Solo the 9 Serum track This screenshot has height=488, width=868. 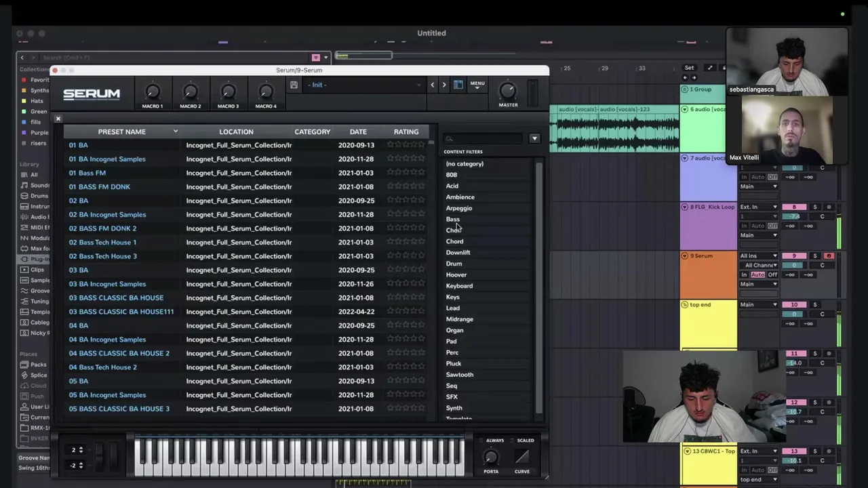(x=815, y=256)
